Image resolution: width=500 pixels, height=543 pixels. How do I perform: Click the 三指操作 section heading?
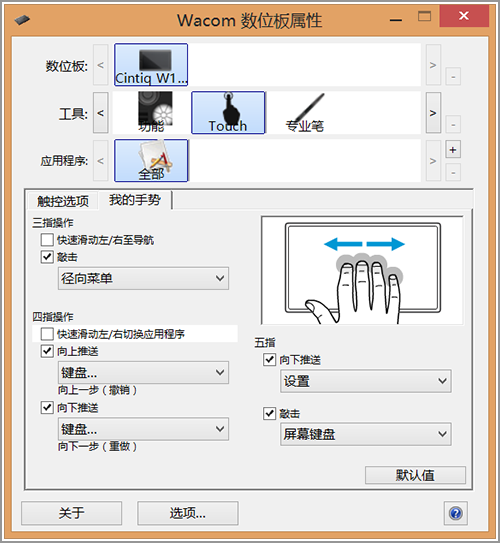tap(53, 223)
